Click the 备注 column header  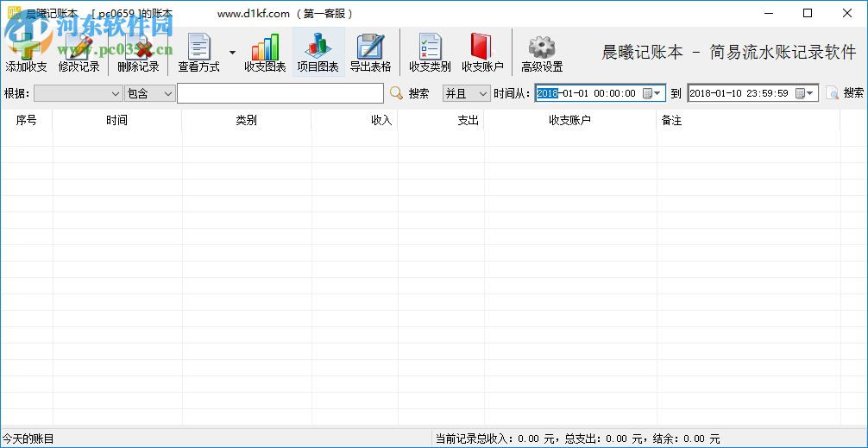coord(748,120)
